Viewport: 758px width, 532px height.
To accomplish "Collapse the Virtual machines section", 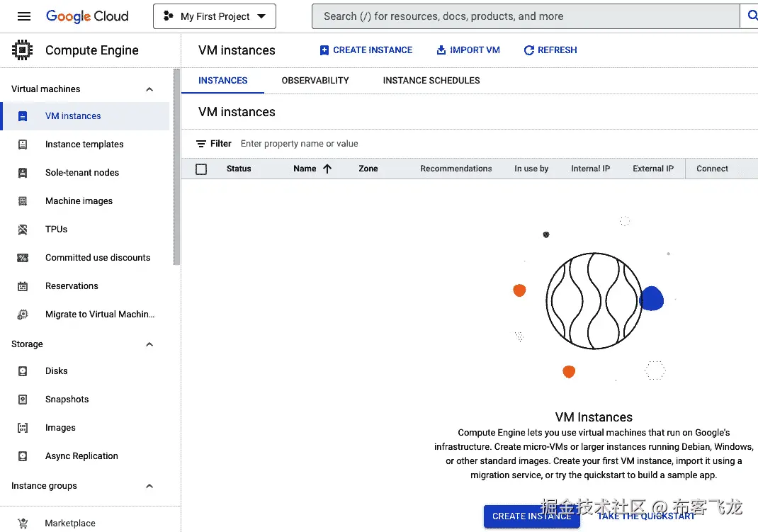I will pos(149,89).
